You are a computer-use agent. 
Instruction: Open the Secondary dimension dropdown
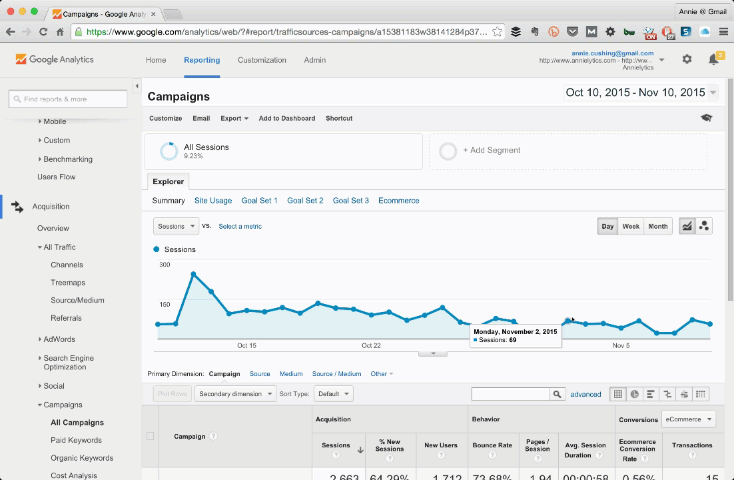point(235,394)
